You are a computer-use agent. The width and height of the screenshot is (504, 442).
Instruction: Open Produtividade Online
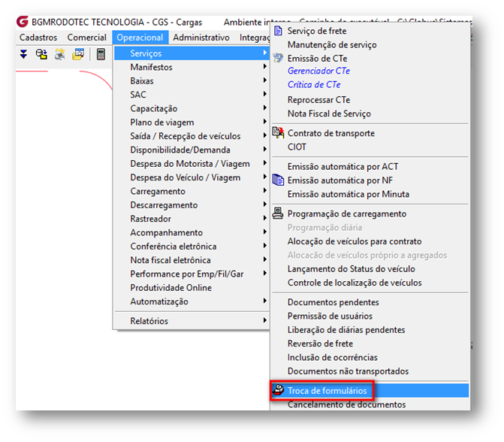(171, 288)
